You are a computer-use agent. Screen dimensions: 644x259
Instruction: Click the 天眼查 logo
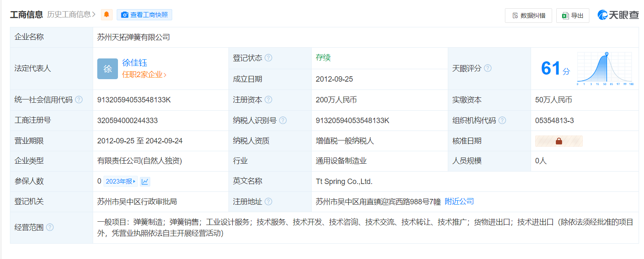[618, 15]
